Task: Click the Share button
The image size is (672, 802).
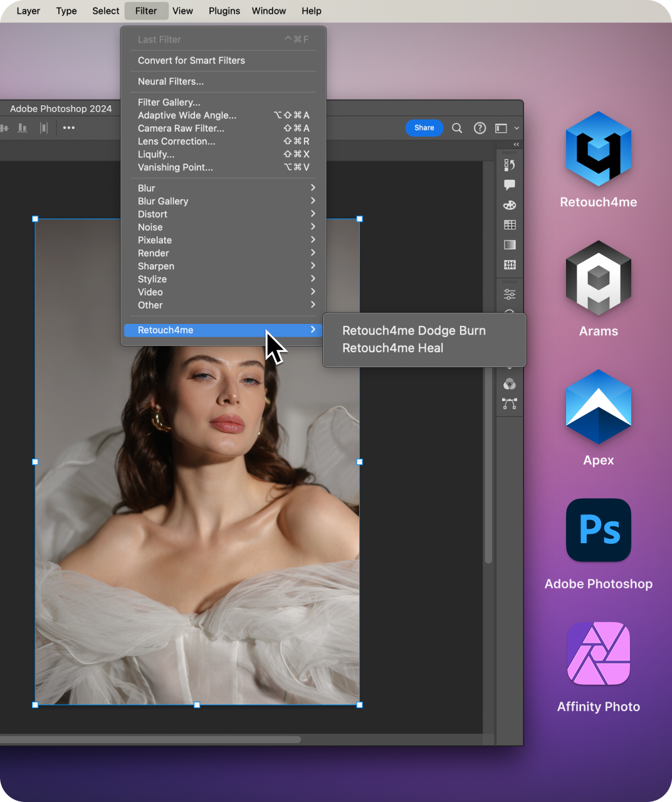Action: (x=424, y=128)
